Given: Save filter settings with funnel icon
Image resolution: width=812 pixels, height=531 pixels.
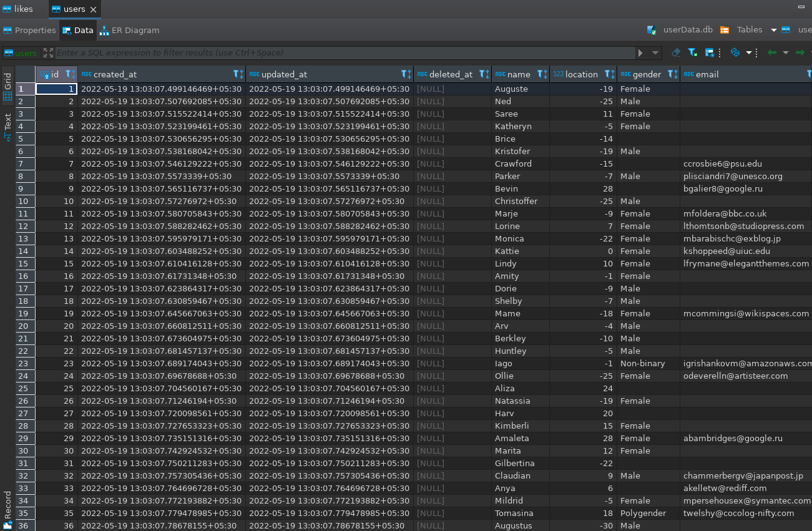Looking at the screenshot, I should coord(693,53).
